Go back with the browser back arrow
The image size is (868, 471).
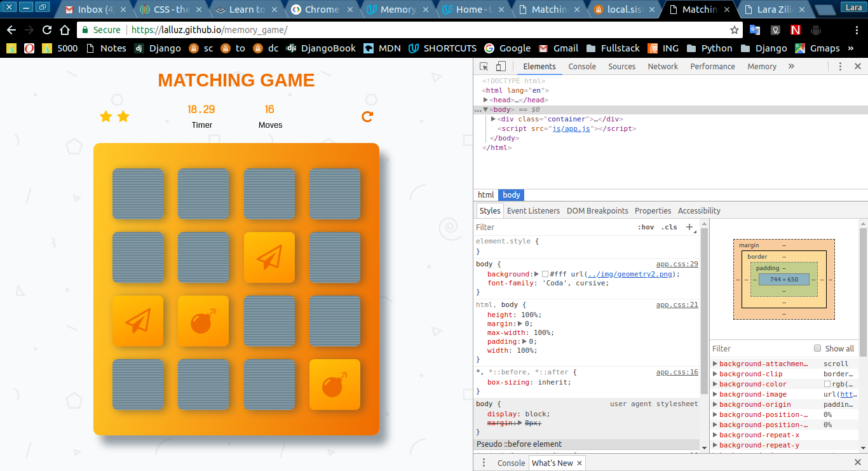pos(11,30)
